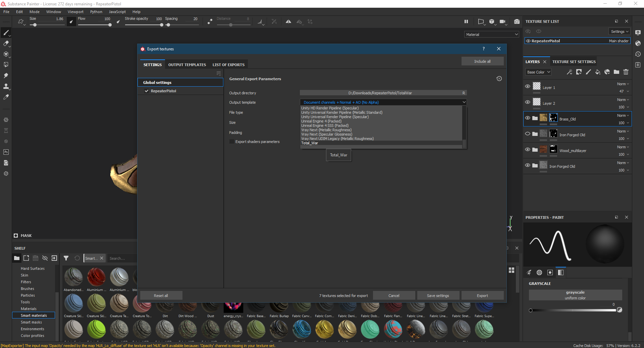Toggle the lazy mouse icon

[x=210, y=21]
